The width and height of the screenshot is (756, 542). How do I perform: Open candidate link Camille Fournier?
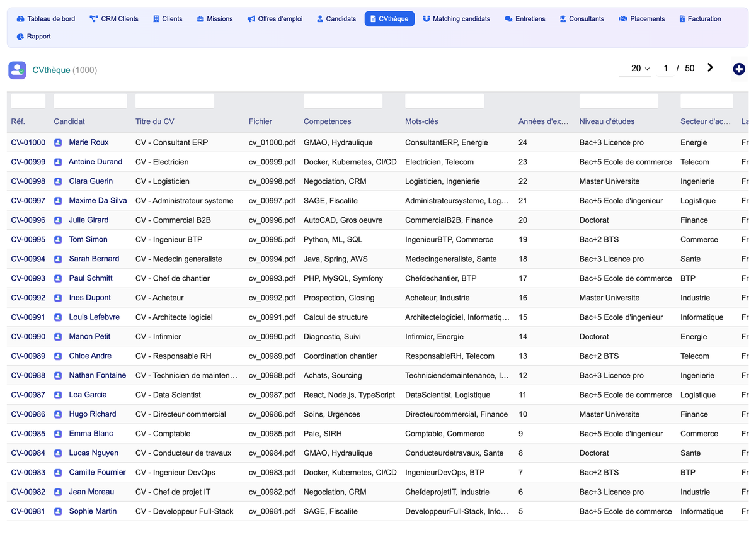click(x=98, y=473)
